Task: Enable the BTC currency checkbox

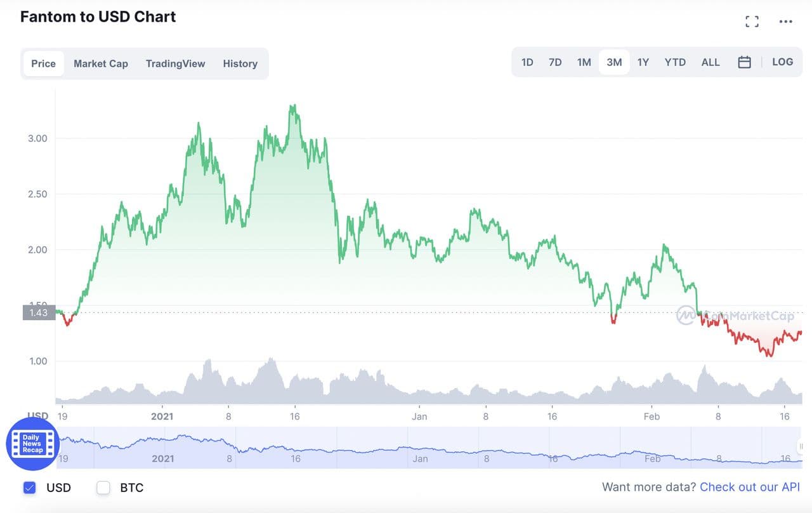Action: tap(103, 488)
